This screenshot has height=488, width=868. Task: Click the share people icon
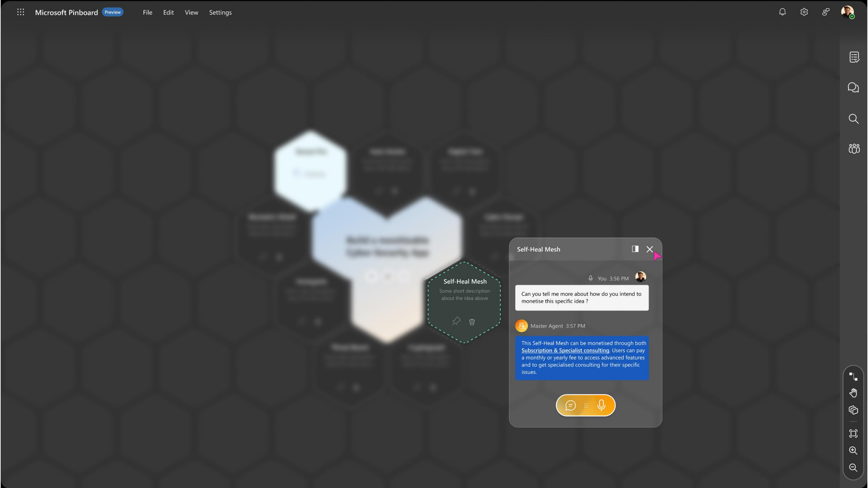[826, 12]
